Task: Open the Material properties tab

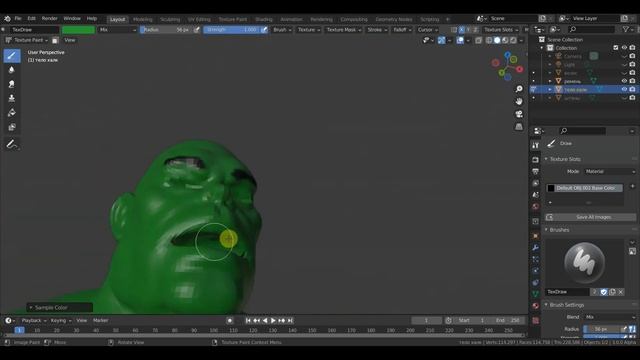Action: click(x=536, y=306)
